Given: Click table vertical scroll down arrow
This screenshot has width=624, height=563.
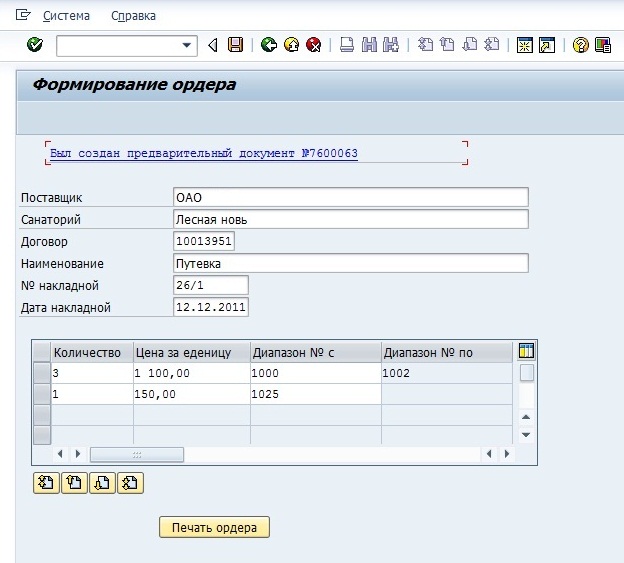Looking at the screenshot, I should (526, 435).
